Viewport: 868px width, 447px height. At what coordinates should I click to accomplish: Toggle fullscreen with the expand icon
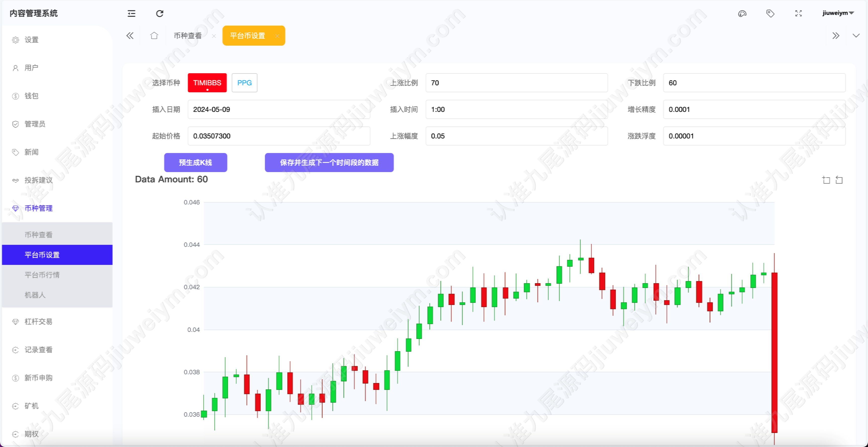[x=799, y=14]
